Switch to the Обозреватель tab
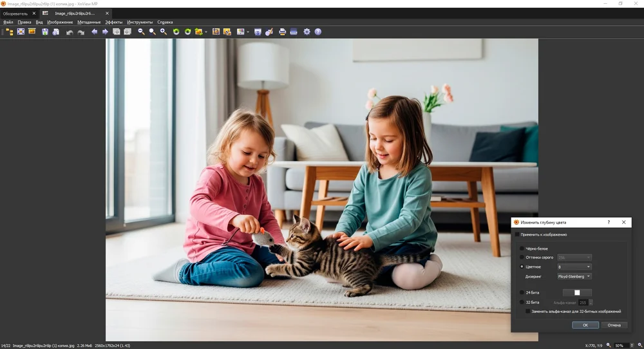 pos(15,14)
